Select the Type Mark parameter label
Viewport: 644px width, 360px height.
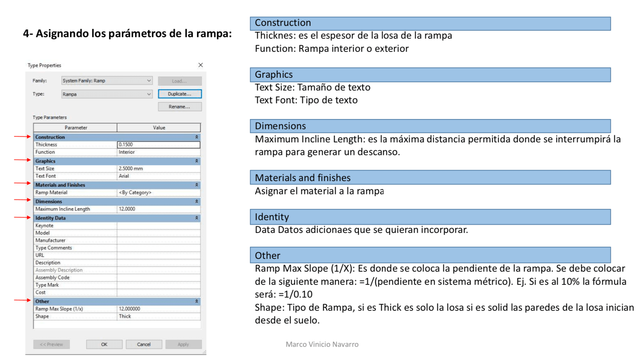47,285
